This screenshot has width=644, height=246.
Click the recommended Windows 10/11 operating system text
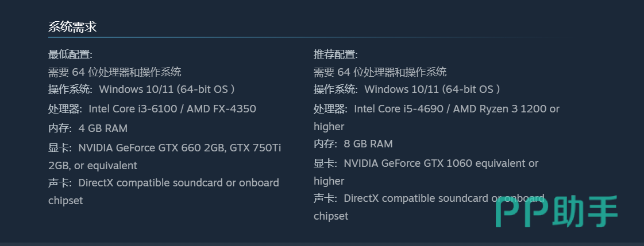click(x=432, y=89)
